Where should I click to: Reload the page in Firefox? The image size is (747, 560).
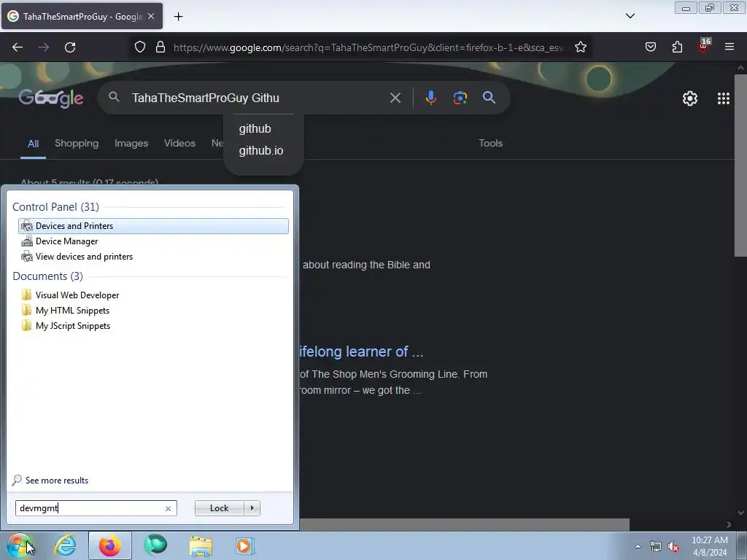pyautogui.click(x=70, y=47)
